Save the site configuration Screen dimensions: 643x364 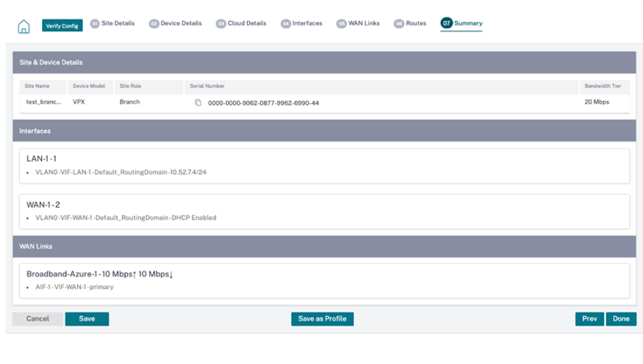pyautogui.click(x=87, y=318)
